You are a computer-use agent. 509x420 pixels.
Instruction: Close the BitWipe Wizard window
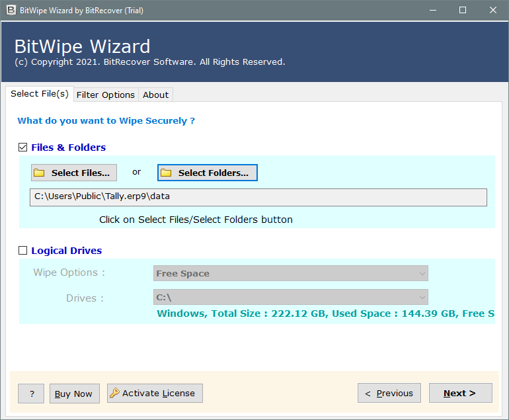[x=492, y=10]
